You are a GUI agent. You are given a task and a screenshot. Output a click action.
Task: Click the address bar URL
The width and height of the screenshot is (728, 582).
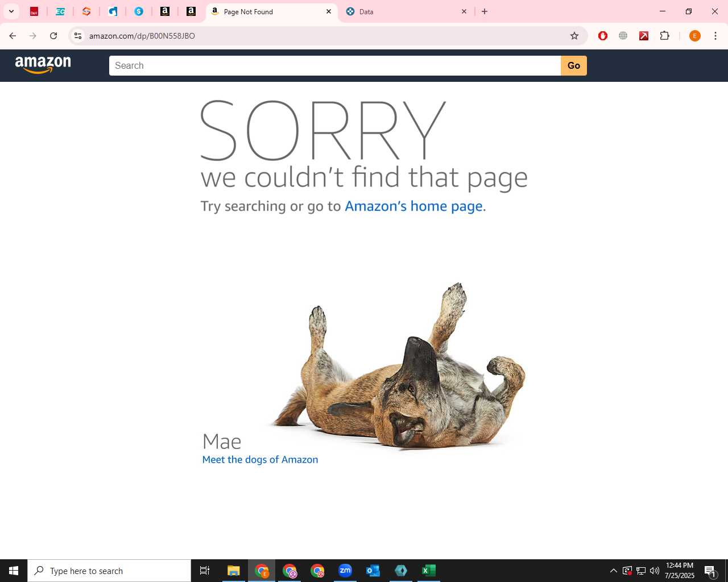(x=142, y=36)
